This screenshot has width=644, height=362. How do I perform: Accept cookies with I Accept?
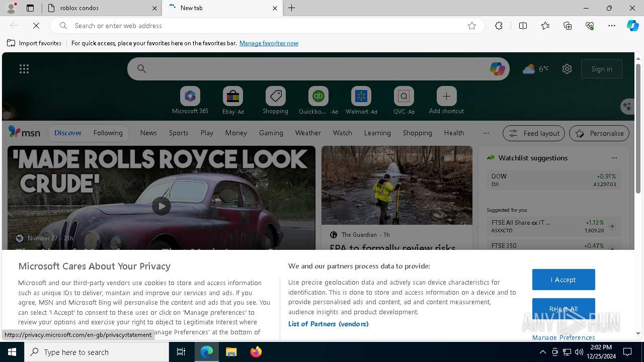563,280
